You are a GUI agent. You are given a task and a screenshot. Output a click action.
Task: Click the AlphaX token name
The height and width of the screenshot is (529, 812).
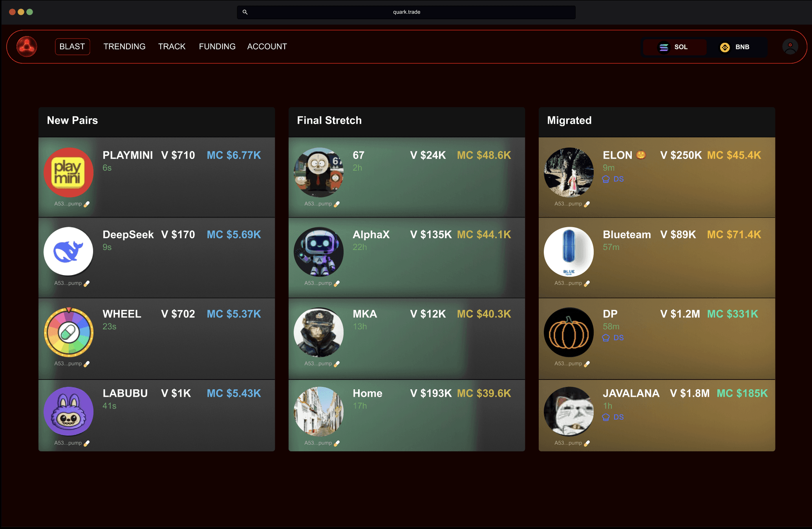(371, 235)
